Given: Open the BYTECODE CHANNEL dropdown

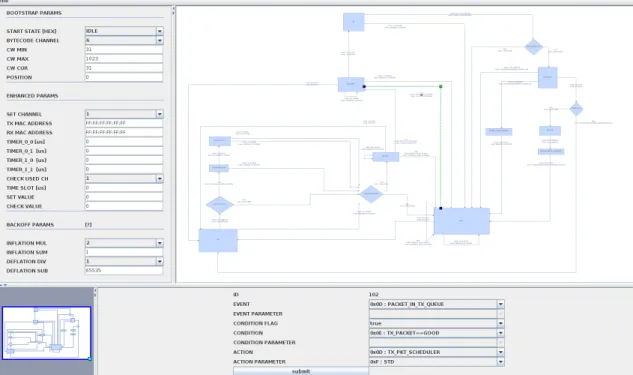Looking at the screenshot, I should pyautogui.click(x=124, y=40).
